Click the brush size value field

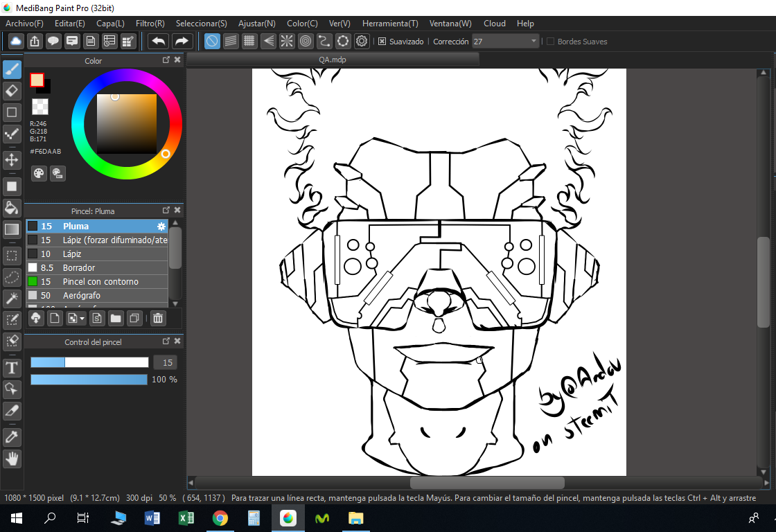(166, 363)
